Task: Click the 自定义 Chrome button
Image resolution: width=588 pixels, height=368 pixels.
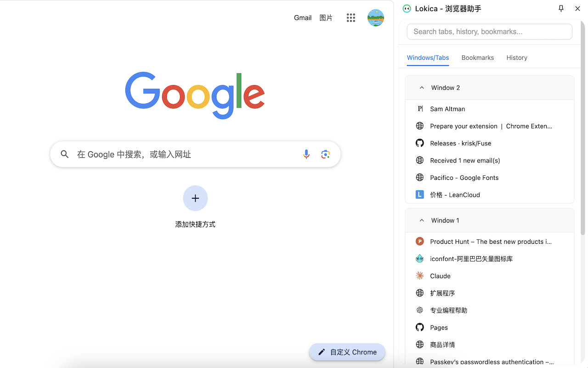Action: [x=347, y=352]
